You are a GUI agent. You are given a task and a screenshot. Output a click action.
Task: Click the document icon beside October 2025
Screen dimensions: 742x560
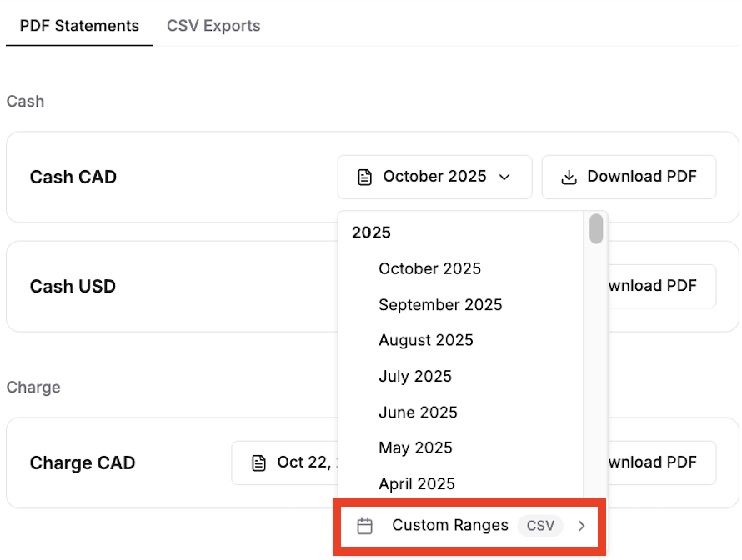[364, 177]
